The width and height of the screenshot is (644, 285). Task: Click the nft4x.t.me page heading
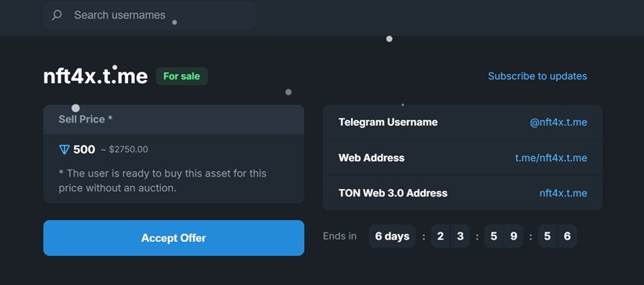[x=95, y=76]
